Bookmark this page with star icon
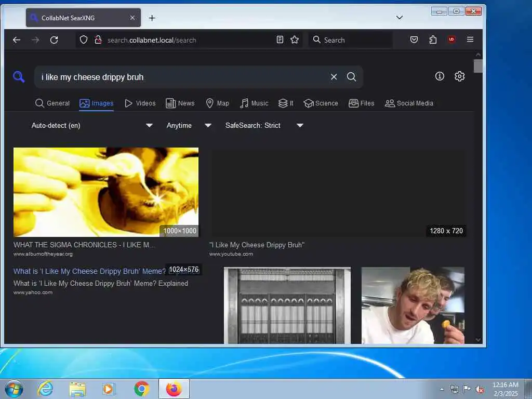 pos(295,39)
